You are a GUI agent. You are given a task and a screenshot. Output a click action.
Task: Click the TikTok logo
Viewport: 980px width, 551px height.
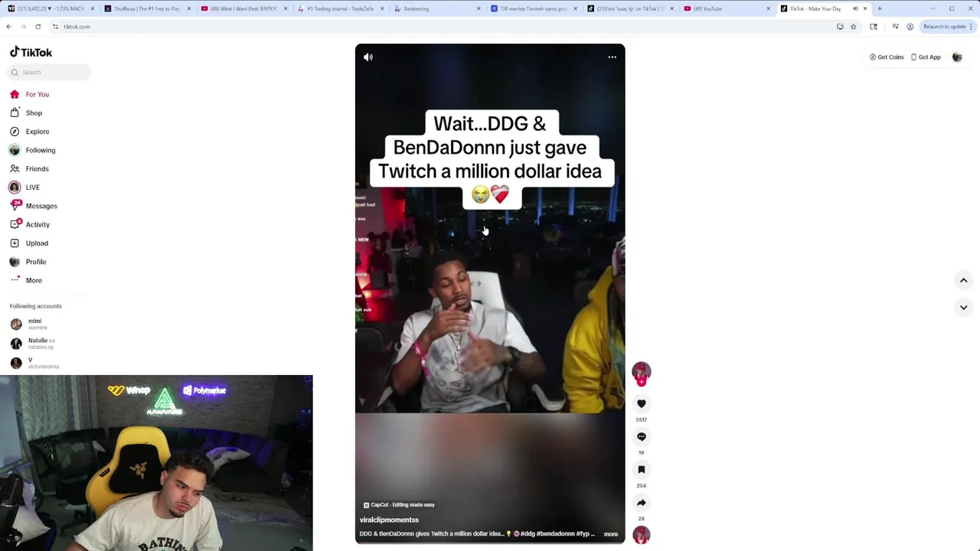pyautogui.click(x=31, y=52)
